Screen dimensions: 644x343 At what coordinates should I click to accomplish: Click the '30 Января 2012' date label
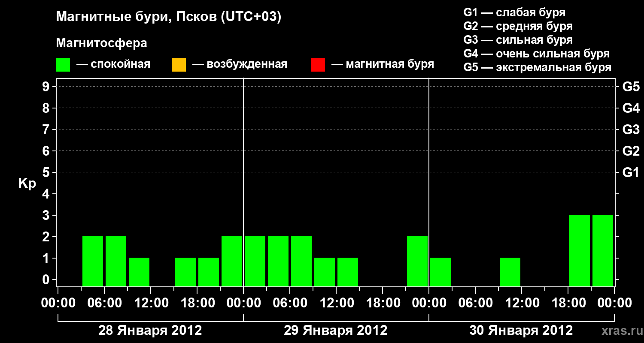(521, 331)
